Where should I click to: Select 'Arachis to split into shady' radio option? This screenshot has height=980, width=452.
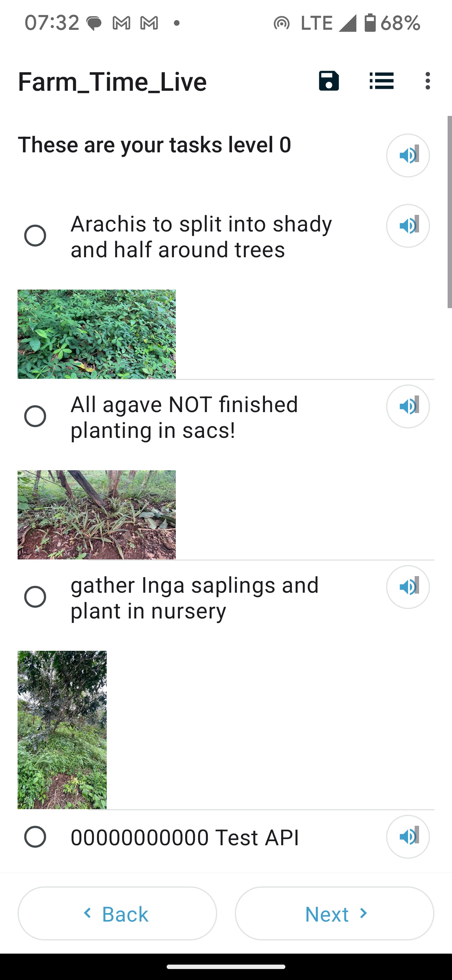tap(35, 236)
